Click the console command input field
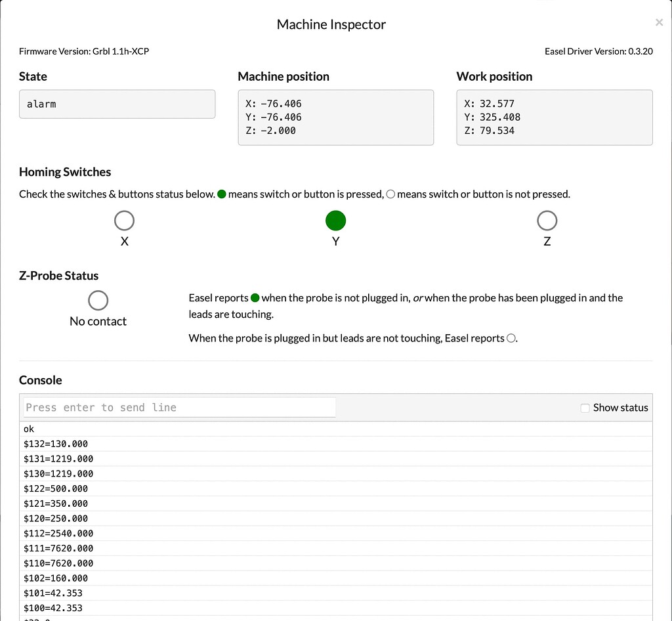 tap(179, 408)
